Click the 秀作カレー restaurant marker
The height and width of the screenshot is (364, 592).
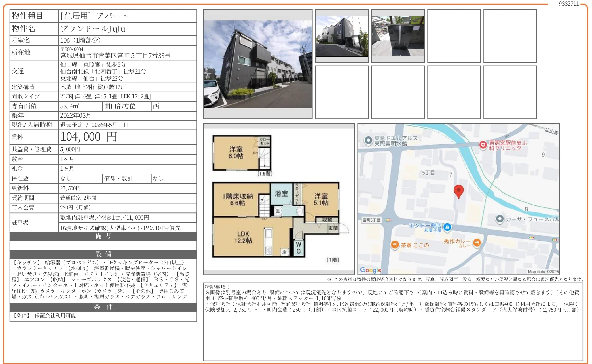477,243
